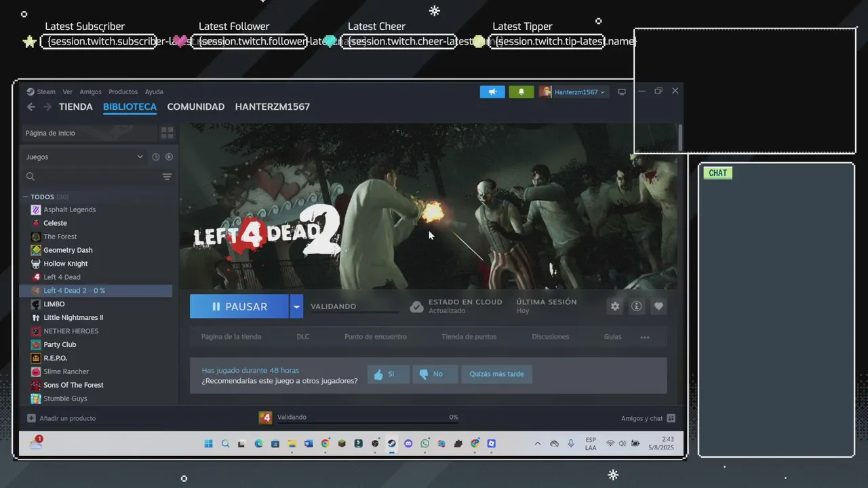This screenshot has height=488, width=868.
Task: Select Slime Rancher in game list
Action: pyautogui.click(x=96, y=371)
